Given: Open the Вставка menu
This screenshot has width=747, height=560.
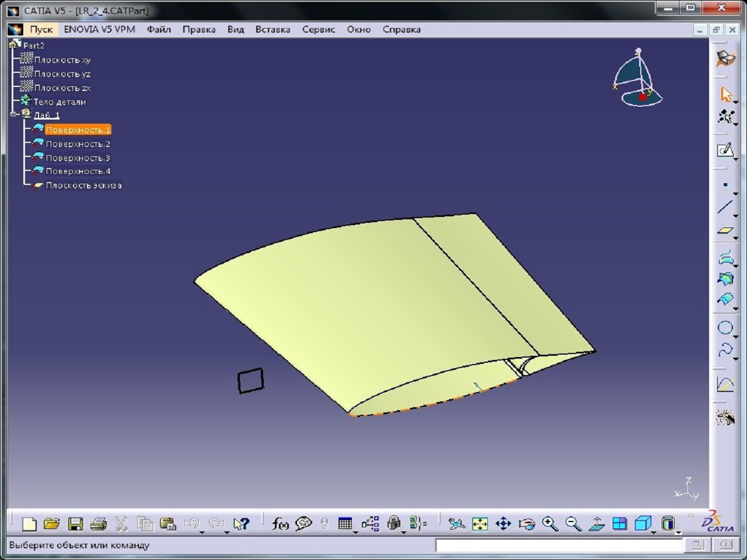Looking at the screenshot, I should coord(273,29).
